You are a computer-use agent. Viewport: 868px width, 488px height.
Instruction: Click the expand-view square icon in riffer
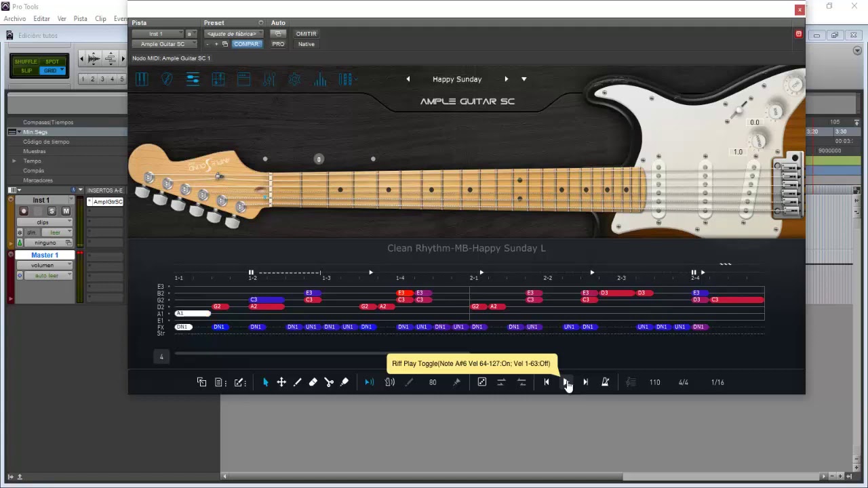pos(482,382)
